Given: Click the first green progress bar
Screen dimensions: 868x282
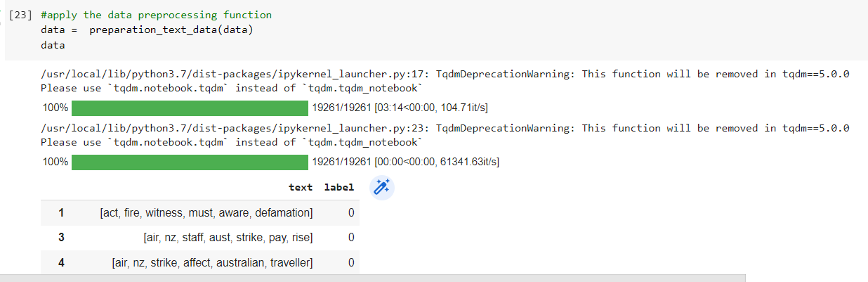Looking at the screenshot, I should tap(190, 108).
